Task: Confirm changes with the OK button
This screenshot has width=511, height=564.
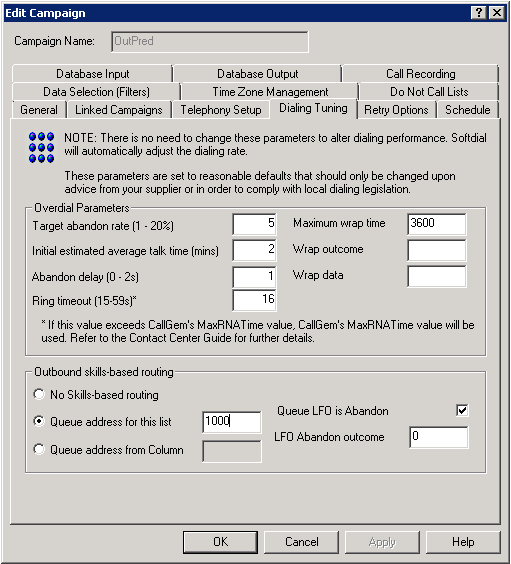Action: coord(220,542)
